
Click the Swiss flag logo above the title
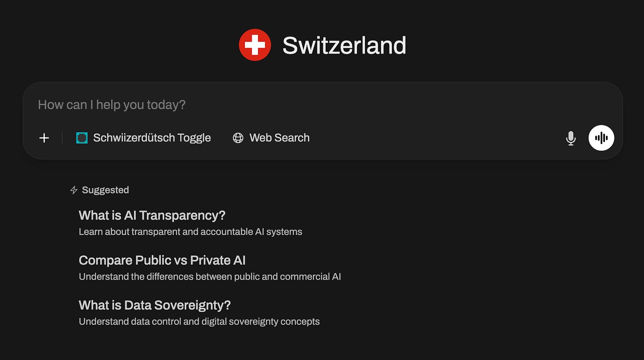point(255,45)
